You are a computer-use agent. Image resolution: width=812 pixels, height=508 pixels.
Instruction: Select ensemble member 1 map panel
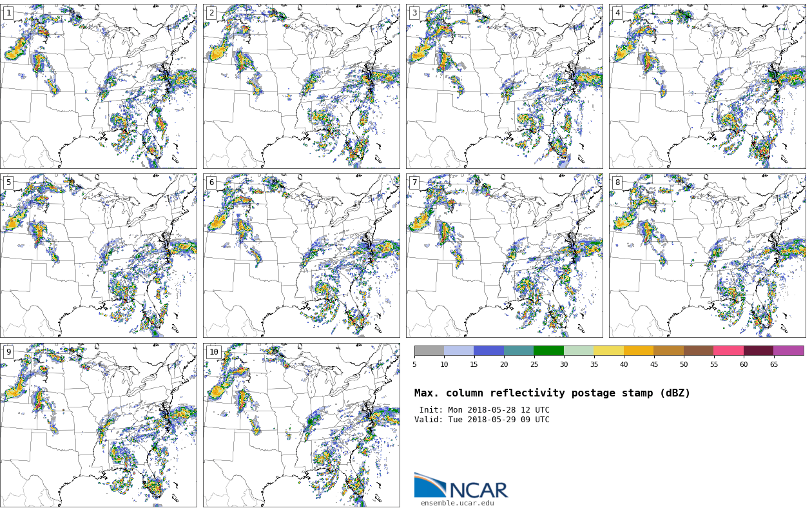point(99,86)
